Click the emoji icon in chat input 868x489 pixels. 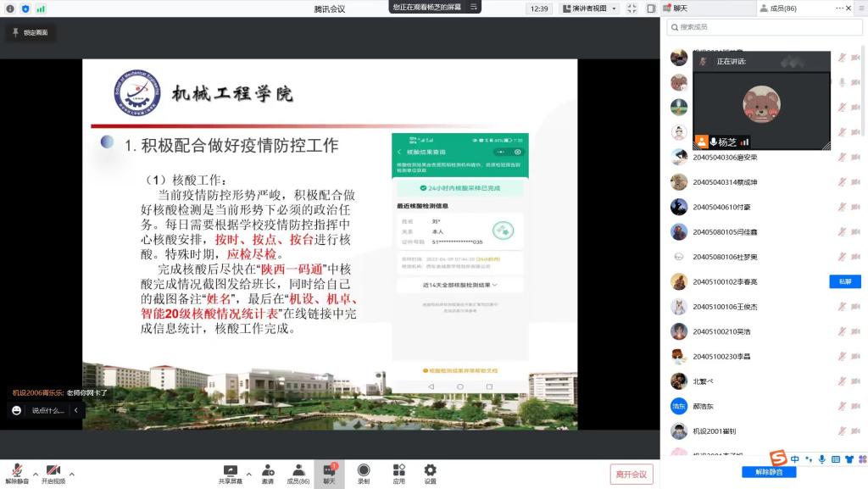point(16,410)
